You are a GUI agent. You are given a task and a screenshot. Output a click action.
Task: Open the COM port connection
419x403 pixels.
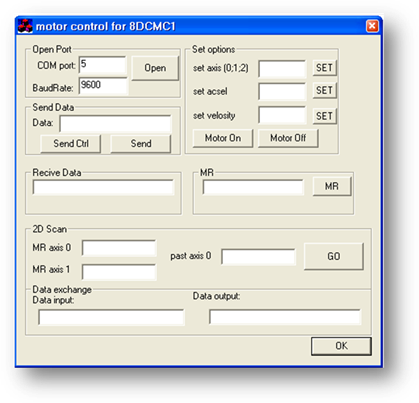coord(155,68)
